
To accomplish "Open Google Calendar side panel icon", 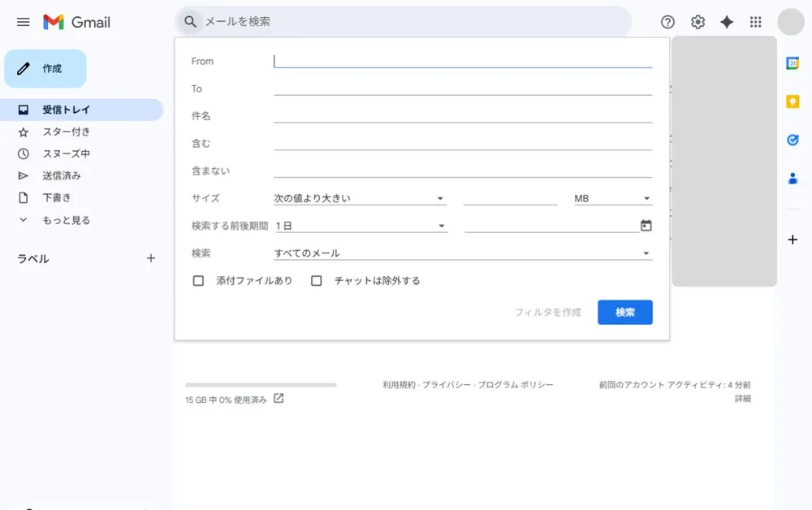I will click(x=793, y=63).
